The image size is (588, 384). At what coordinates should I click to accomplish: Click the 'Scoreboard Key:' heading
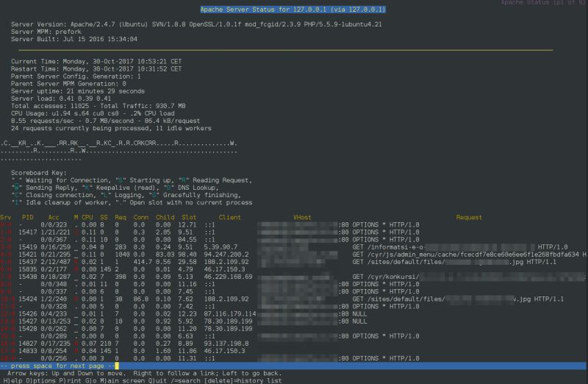39,173
